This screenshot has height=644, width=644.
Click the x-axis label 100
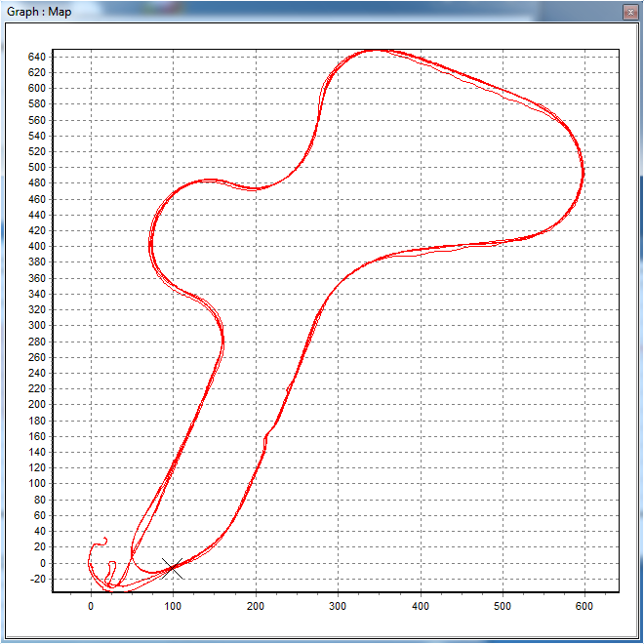click(x=173, y=606)
